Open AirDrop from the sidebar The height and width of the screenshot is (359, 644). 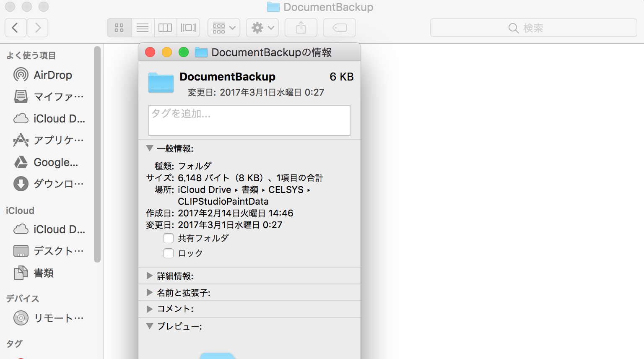(52, 75)
